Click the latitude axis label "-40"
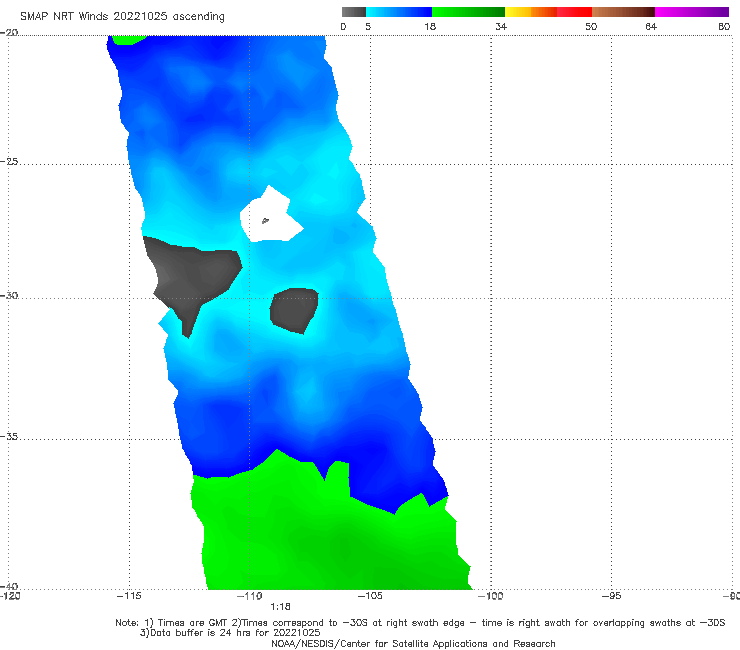This screenshot has width=740, height=650. (x=9, y=586)
